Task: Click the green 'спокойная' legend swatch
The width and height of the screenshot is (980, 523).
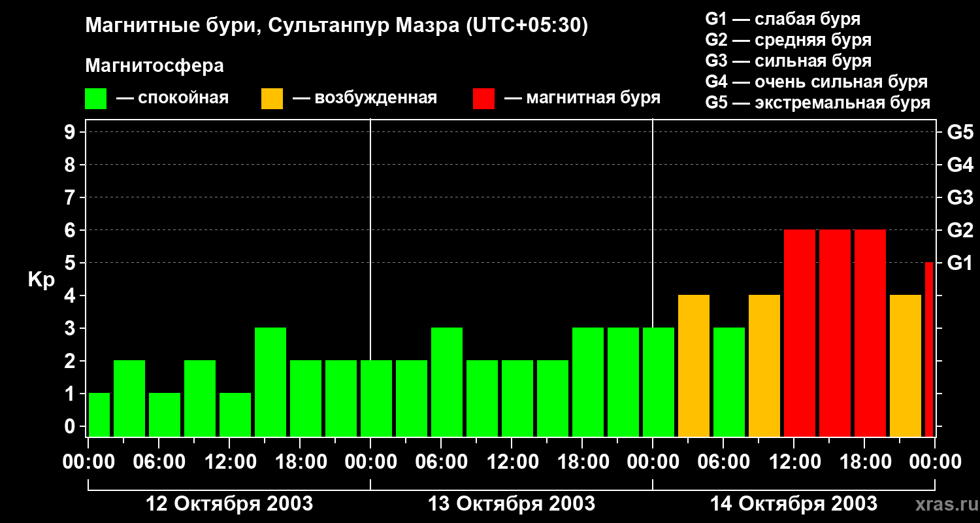Action: [96, 99]
